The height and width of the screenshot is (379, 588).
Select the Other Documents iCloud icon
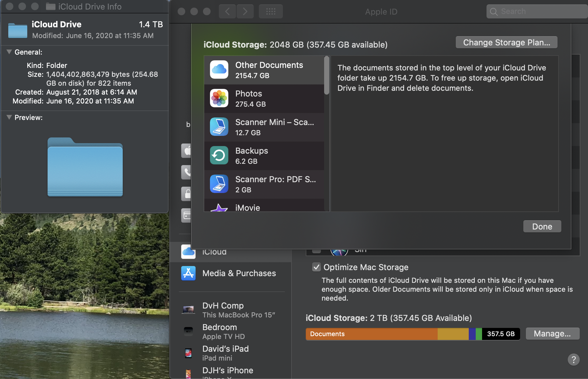(219, 70)
